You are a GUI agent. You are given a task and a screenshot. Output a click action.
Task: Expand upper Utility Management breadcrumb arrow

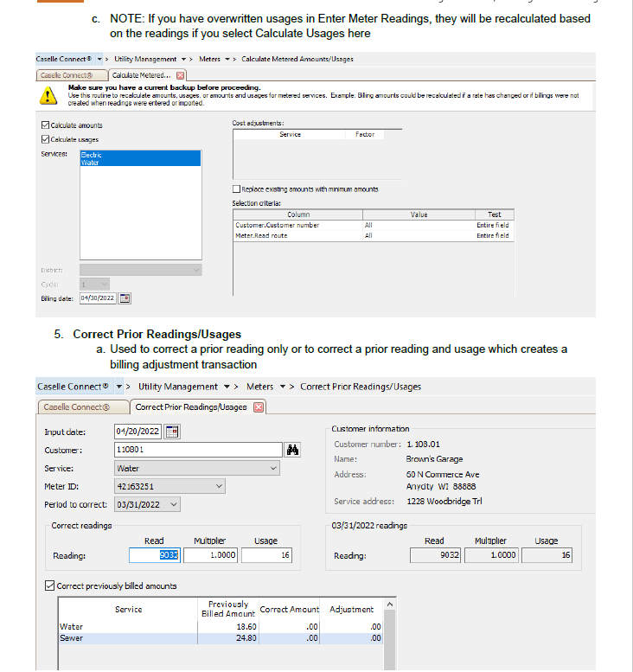[x=183, y=59]
